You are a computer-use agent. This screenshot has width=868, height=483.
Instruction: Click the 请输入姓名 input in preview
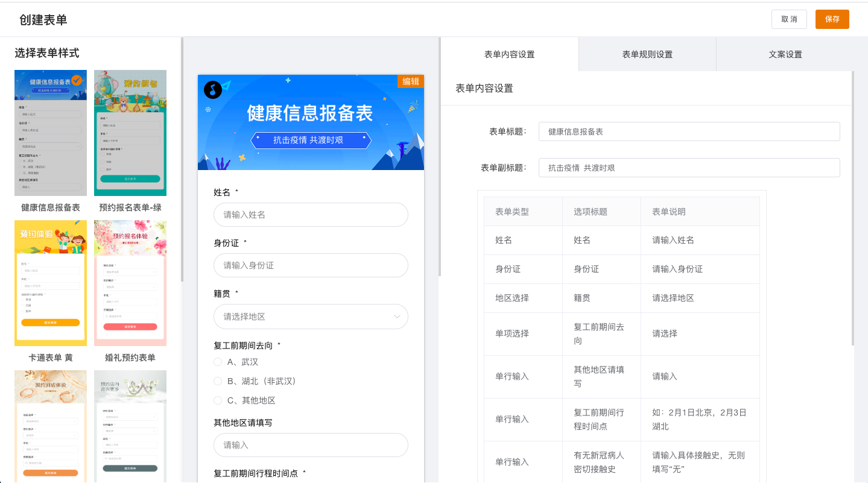point(311,215)
